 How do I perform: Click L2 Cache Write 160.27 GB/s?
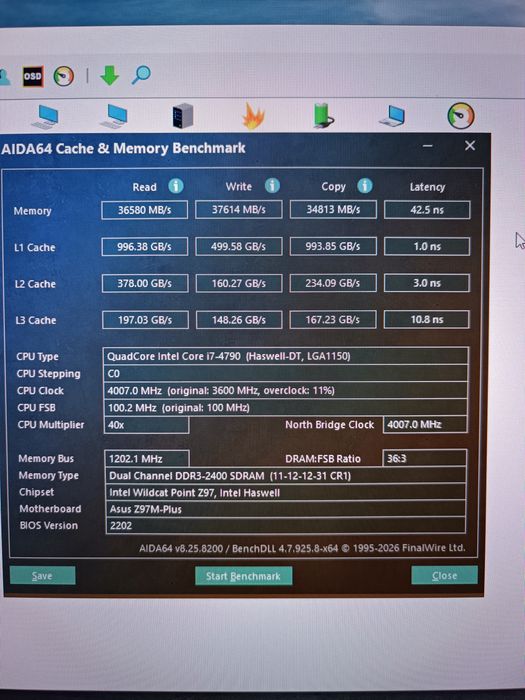click(239, 283)
